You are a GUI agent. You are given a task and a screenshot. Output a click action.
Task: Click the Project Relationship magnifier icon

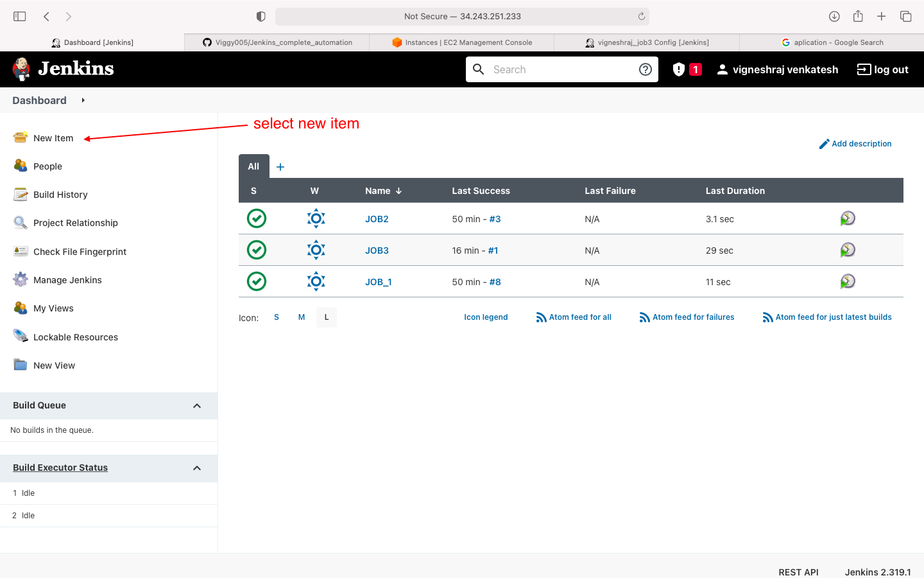coord(21,222)
